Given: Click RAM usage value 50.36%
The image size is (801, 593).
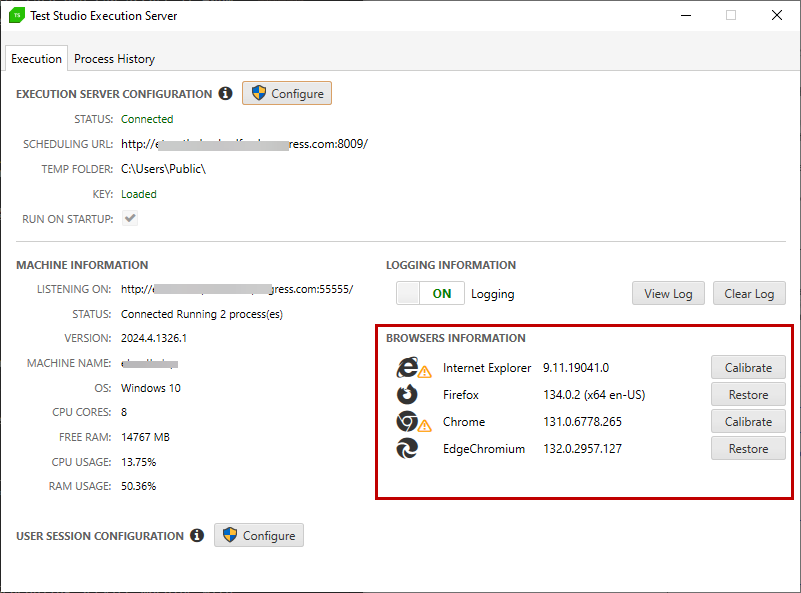Looking at the screenshot, I should tap(138, 486).
